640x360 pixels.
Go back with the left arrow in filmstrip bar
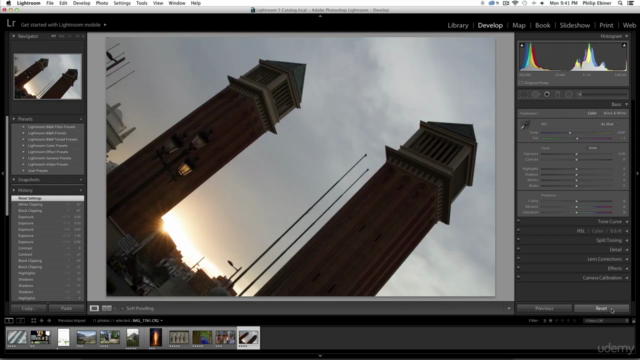point(41,320)
